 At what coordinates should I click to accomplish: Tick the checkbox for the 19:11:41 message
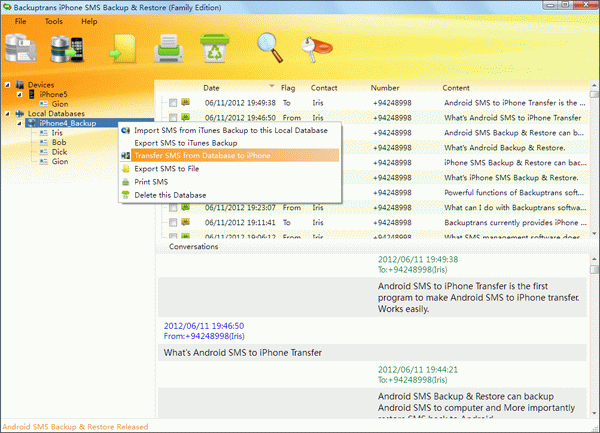[x=173, y=222]
